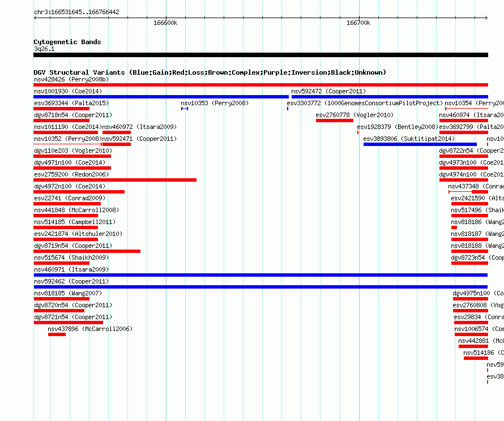This screenshot has height=421, width=504.
Task: Click esv3693344 (Palta2015) label
Action: click(x=71, y=103)
